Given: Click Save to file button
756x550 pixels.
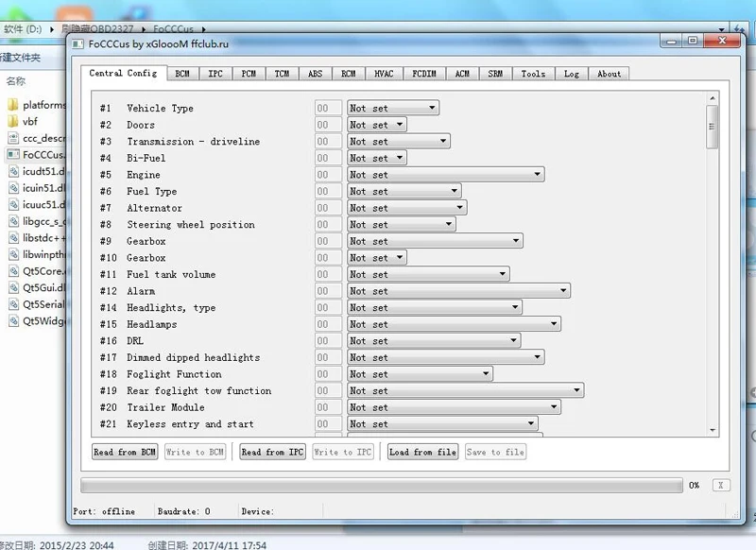Looking at the screenshot, I should (x=495, y=452).
